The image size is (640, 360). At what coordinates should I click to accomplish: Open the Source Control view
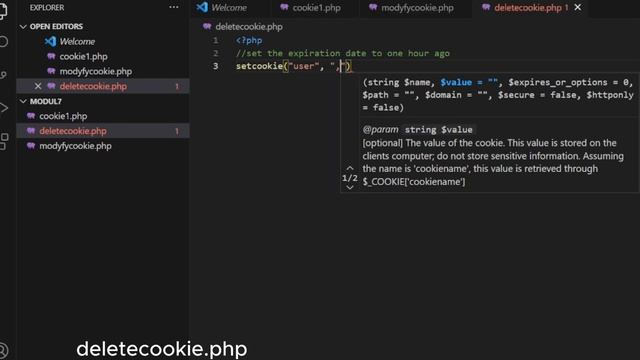coord(3,75)
